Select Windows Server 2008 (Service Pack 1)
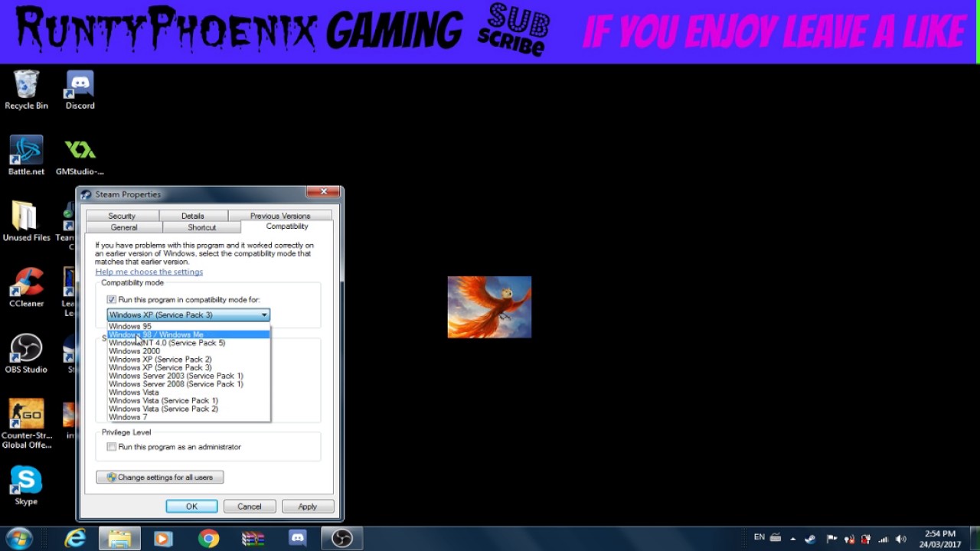Viewport: 980px width, 551px height. (188, 384)
